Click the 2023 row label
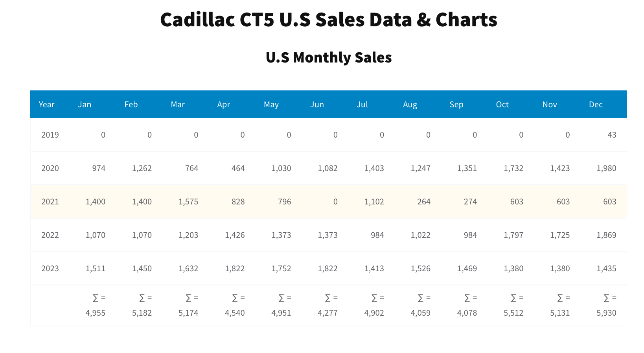 click(50, 268)
